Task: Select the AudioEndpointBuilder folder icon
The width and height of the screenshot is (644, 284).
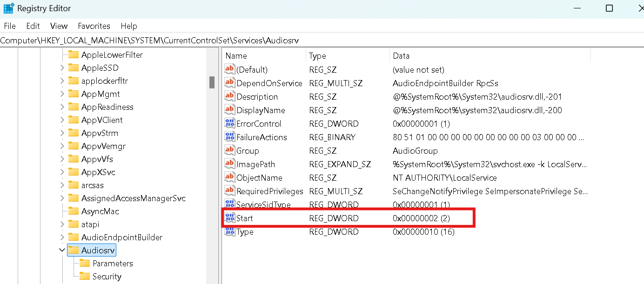Action: click(x=74, y=237)
